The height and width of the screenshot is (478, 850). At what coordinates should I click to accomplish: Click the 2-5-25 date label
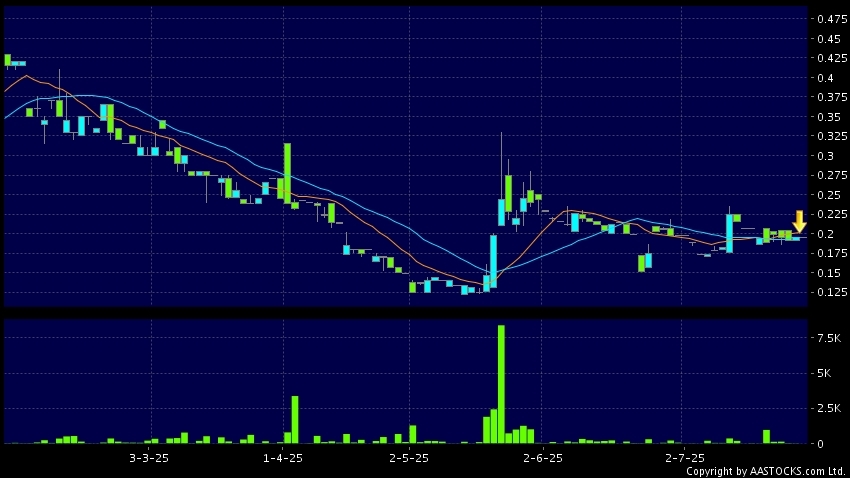(409, 458)
